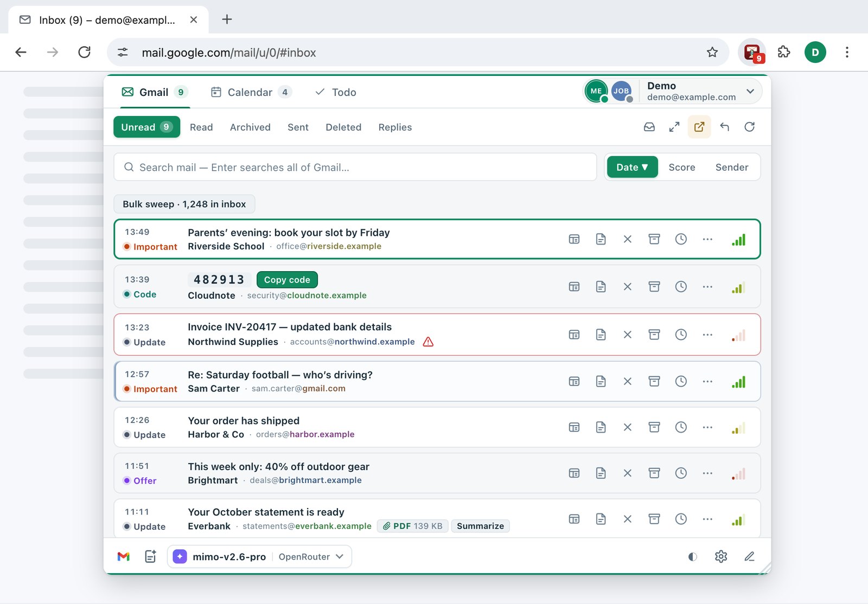
Task: Click score bars of Parents' evening email
Action: click(738, 239)
